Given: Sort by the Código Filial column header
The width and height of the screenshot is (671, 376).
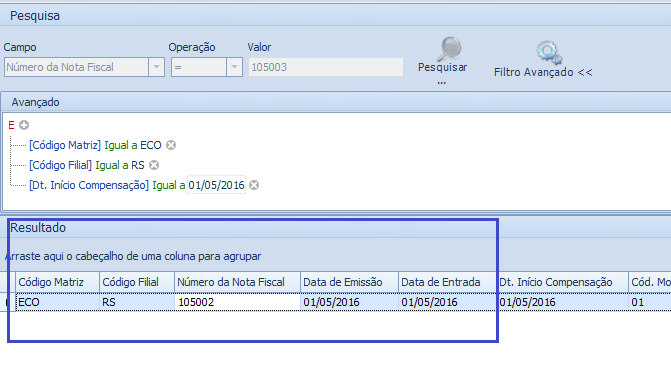Looking at the screenshot, I should (137, 282).
